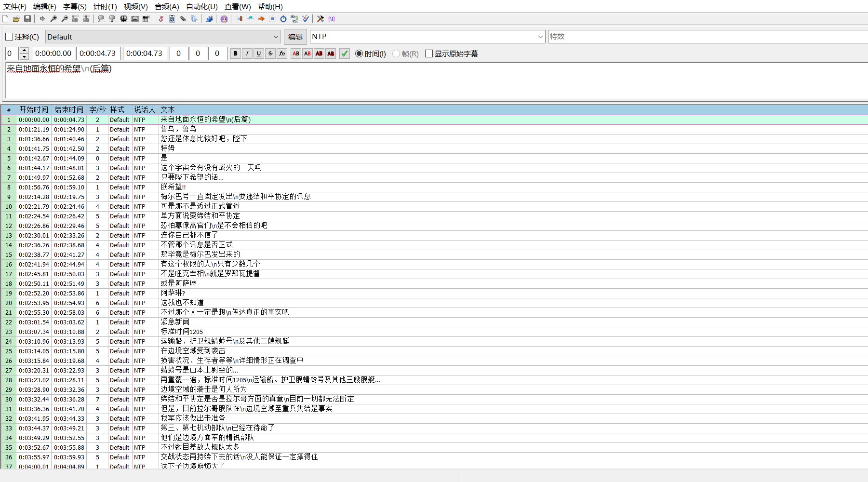The image size is (868, 482).
Task: Zoom out the video with magnifier minus
Action: pyautogui.click(x=65, y=19)
